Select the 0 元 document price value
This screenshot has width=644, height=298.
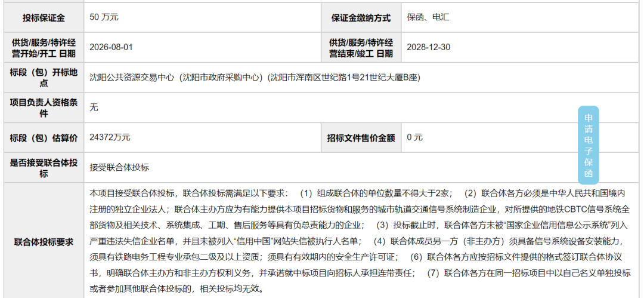coord(414,137)
